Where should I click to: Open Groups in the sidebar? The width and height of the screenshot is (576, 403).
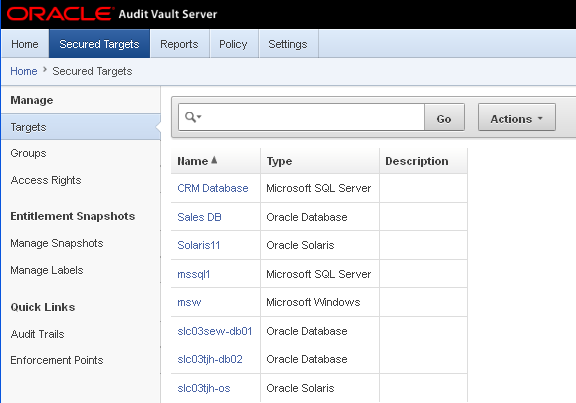pyautogui.click(x=28, y=153)
